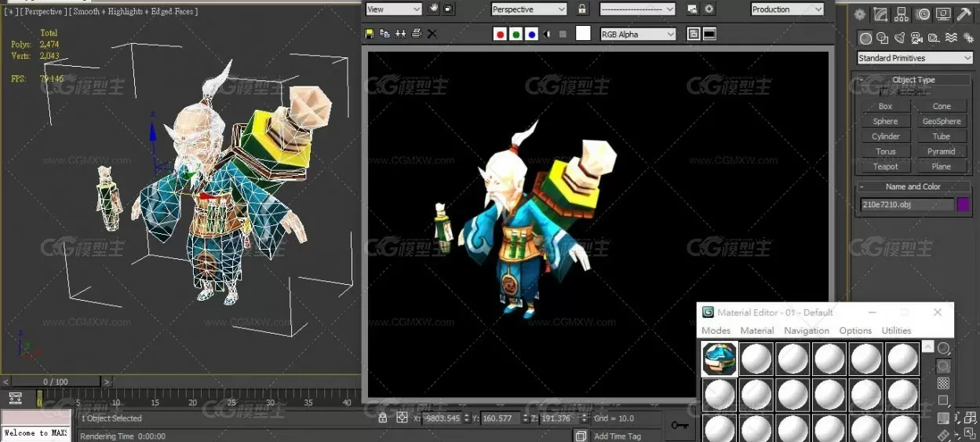Click the object name field 210e7210.obj
This screenshot has height=442, width=980.
[907, 204]
